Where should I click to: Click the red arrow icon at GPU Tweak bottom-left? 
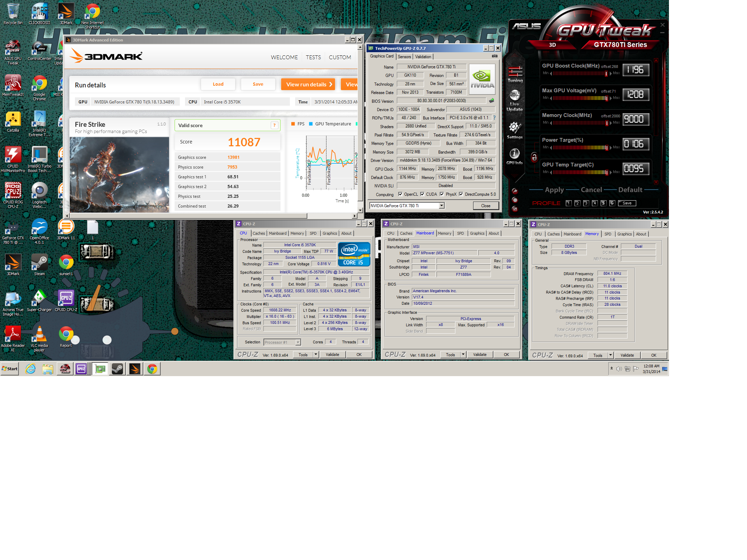(x=515, y=191)
